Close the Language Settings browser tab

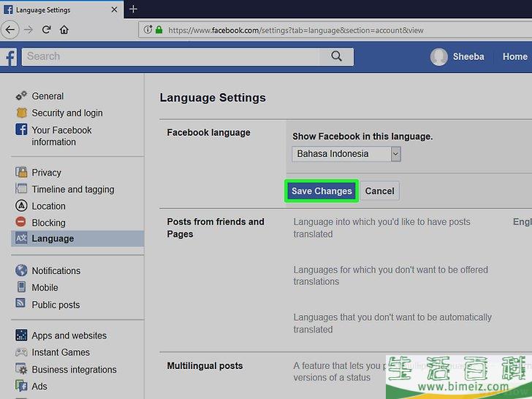[114, 9]
